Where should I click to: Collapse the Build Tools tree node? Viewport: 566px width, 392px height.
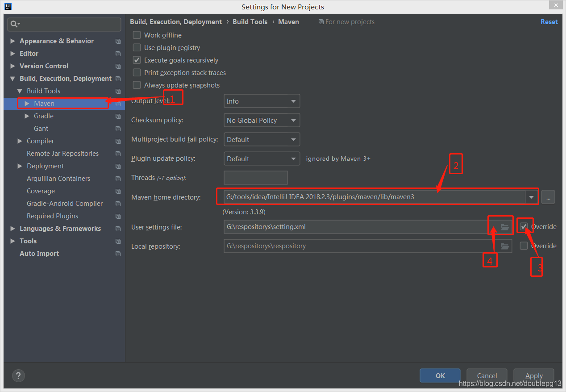point(20,91)
